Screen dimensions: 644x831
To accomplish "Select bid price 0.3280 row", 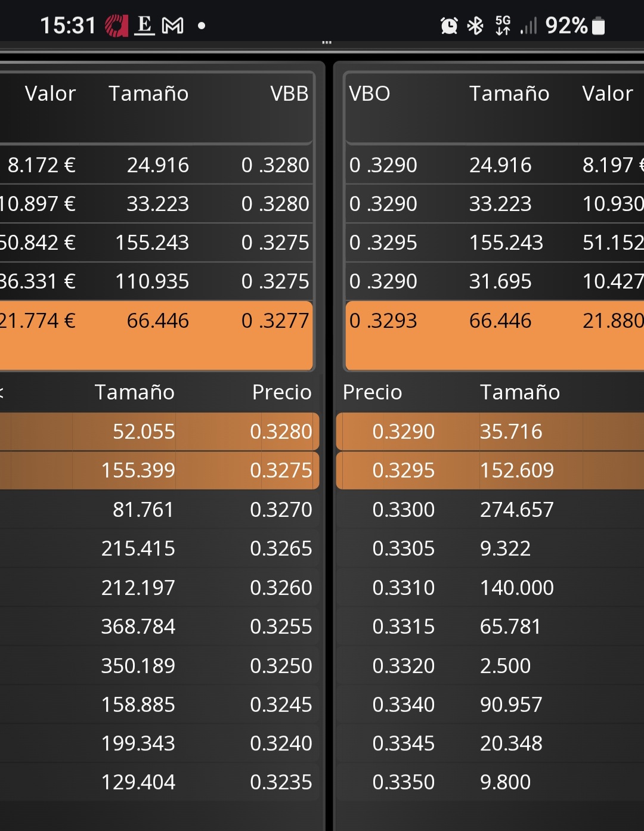I will coord(159,432).
